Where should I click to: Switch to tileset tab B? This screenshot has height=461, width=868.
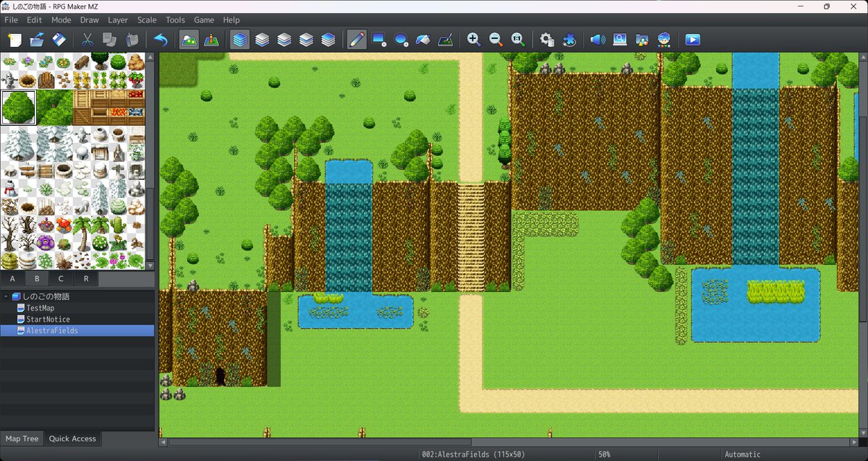pyautogui.click(x=37, y=279)
